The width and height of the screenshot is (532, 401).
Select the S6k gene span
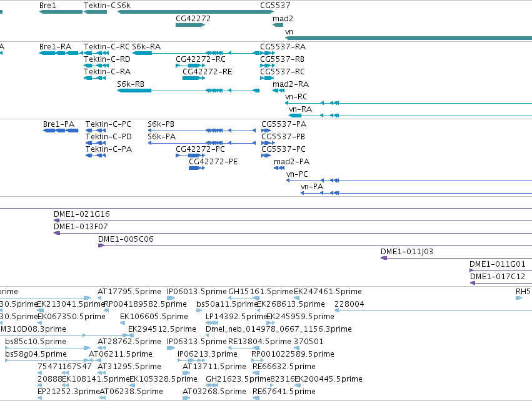click(x=196, y=12)
